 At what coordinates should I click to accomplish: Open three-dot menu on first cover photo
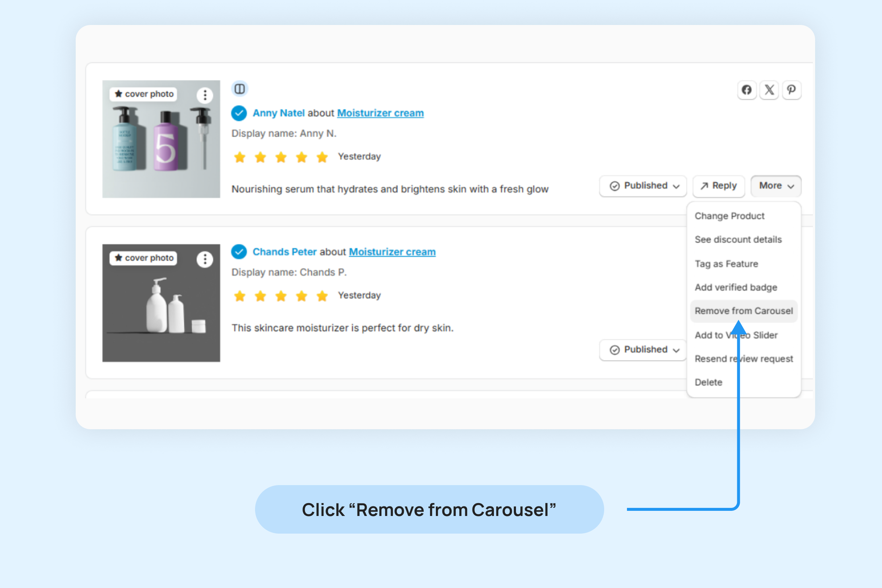(x=205, y=95)
